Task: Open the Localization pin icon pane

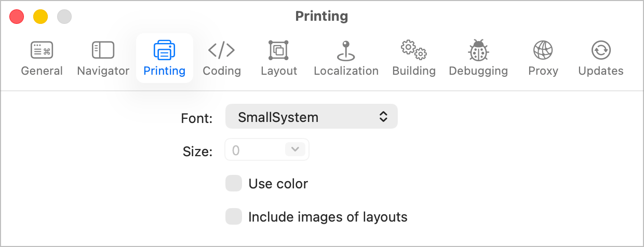Action: (346, 50)
